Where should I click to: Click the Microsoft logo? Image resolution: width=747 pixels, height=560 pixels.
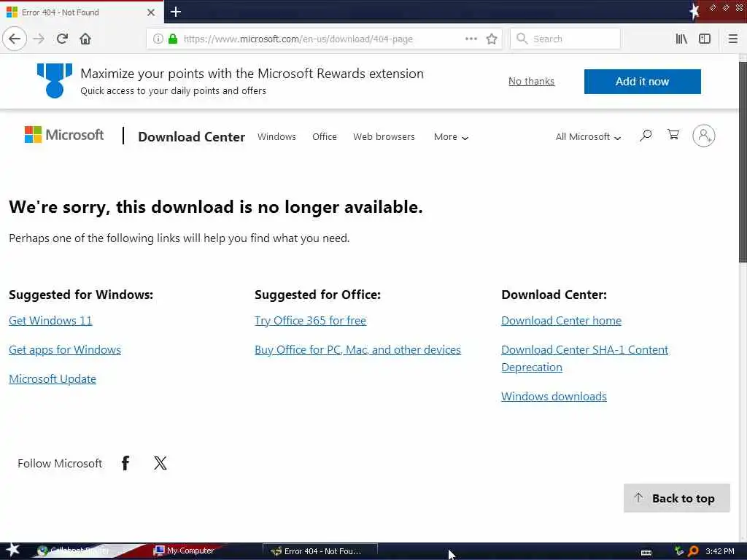64,135
